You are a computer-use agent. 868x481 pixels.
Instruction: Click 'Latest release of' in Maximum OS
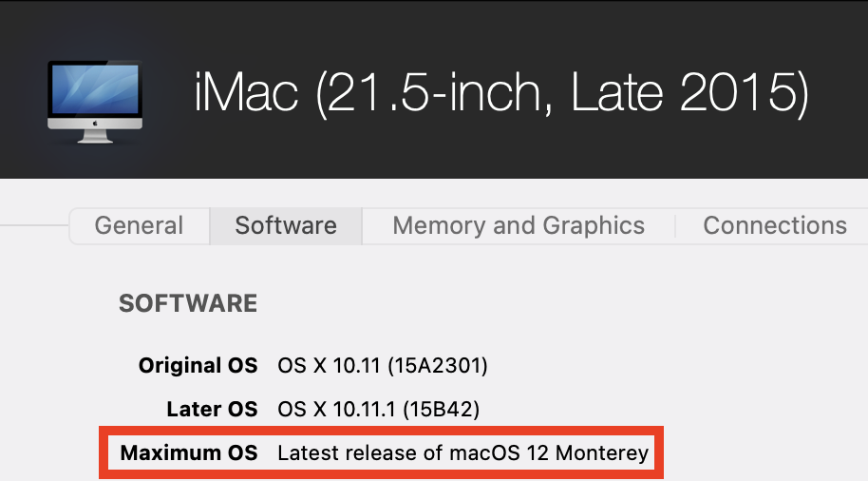click(x=358, y=452)
